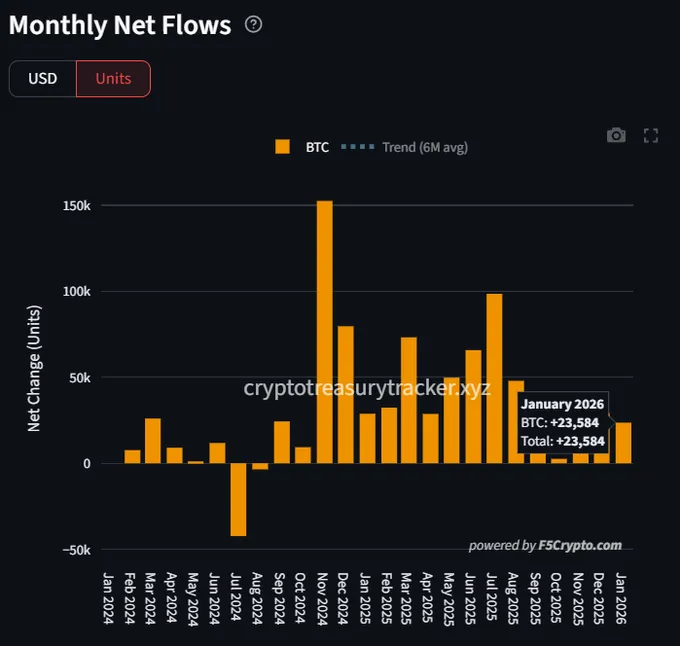Click the orange BTC legend swatch
Viewport: 680px width, 646px height.
[283, 147]
